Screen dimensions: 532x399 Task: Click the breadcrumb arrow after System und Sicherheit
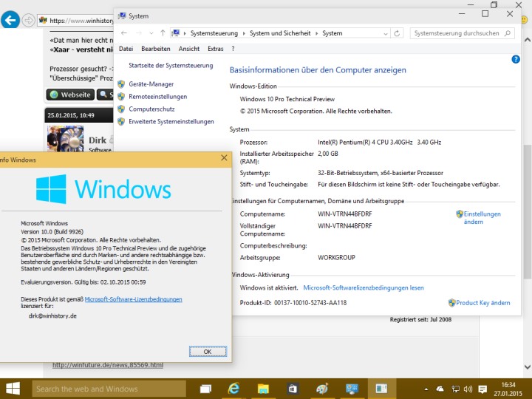tap(316, 33)
